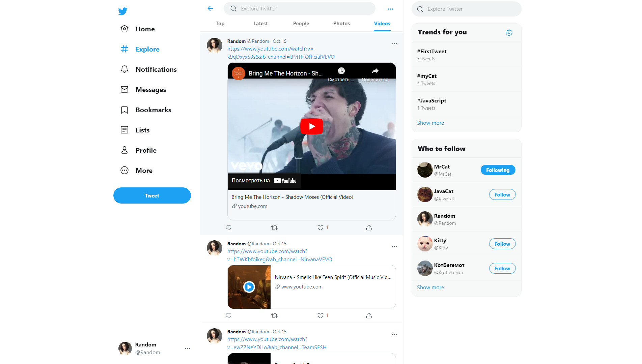Screen dimensions: 642x364
Task: Open the More menu in sidebar
Action: (x=136, y=171)
